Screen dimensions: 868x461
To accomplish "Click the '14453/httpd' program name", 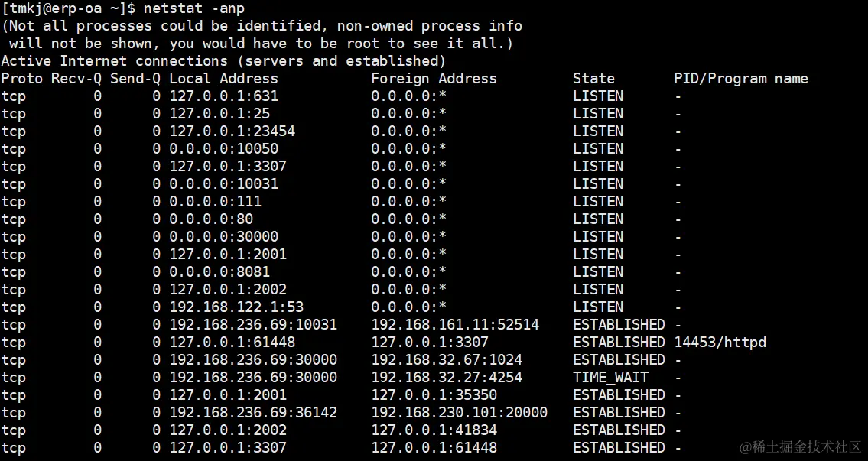I will (x=720, y=343).
